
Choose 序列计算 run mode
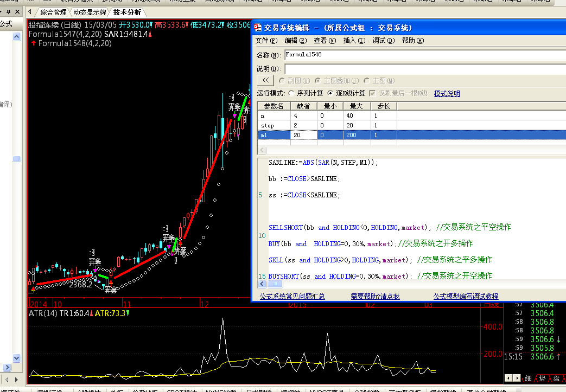[x=291, y=93]
